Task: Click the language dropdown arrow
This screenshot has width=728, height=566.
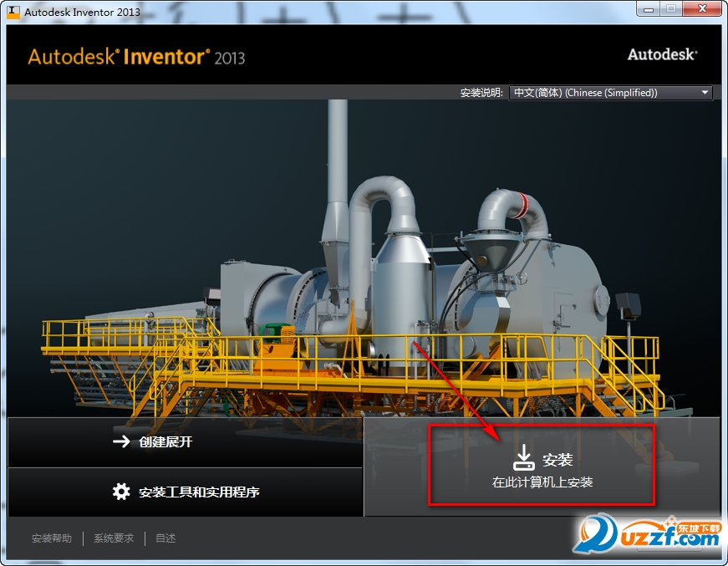Action: point(705,93)
